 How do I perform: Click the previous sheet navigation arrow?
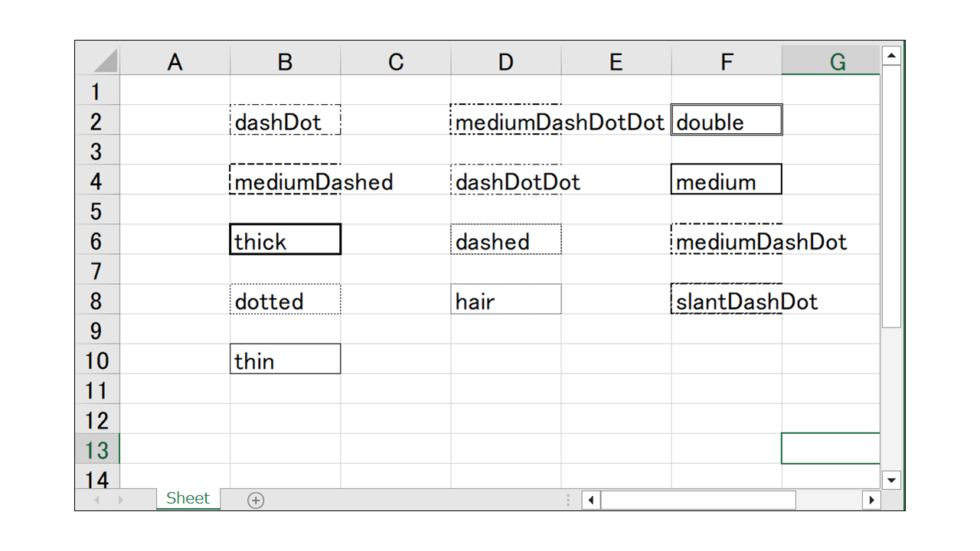pyautogui.click(x=97, y=500)
